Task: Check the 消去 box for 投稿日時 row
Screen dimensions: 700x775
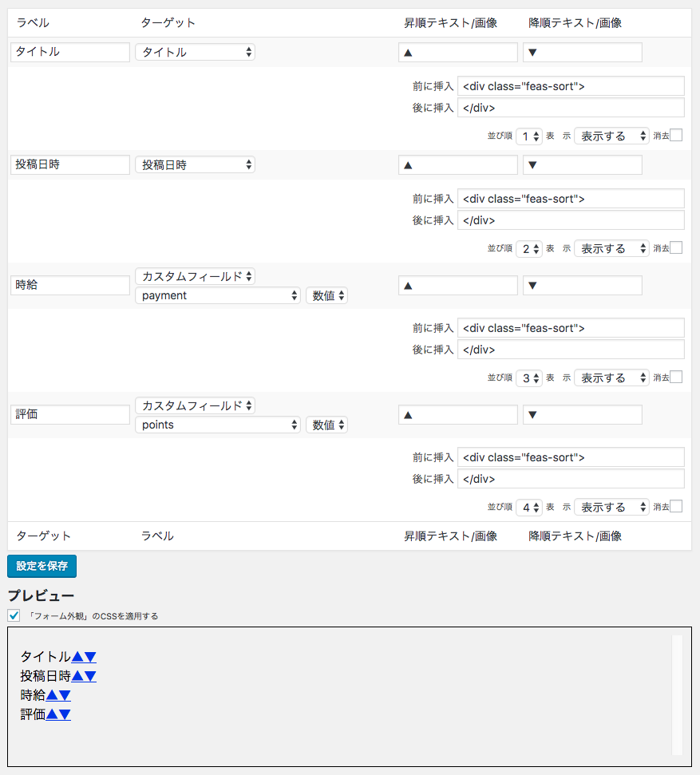Action: 676,247
